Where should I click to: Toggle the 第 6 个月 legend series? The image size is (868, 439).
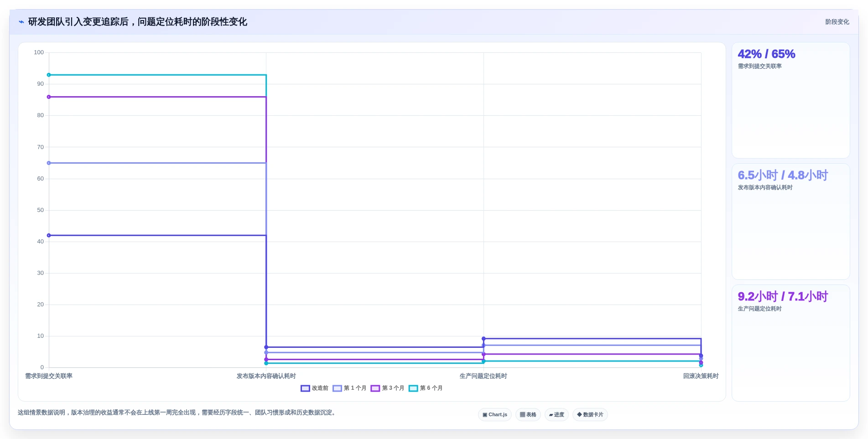point(426,388)
